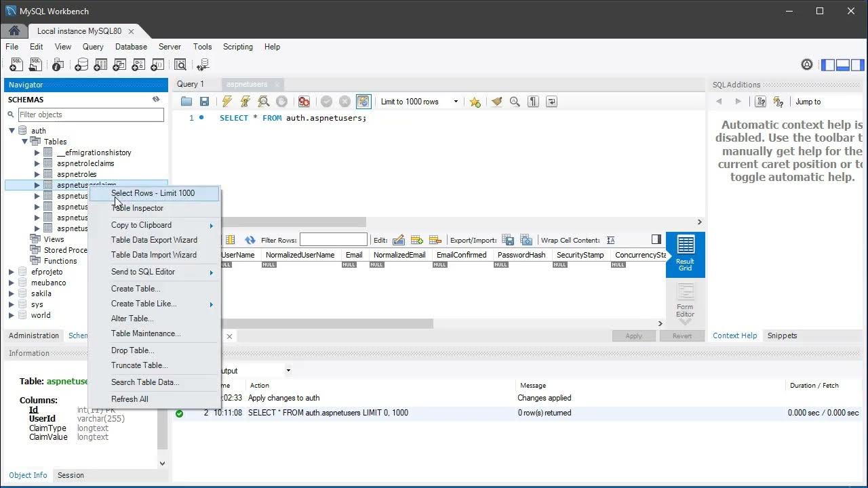
Task: Run the Explain query magnifier icon
Action: click(264, 102)
